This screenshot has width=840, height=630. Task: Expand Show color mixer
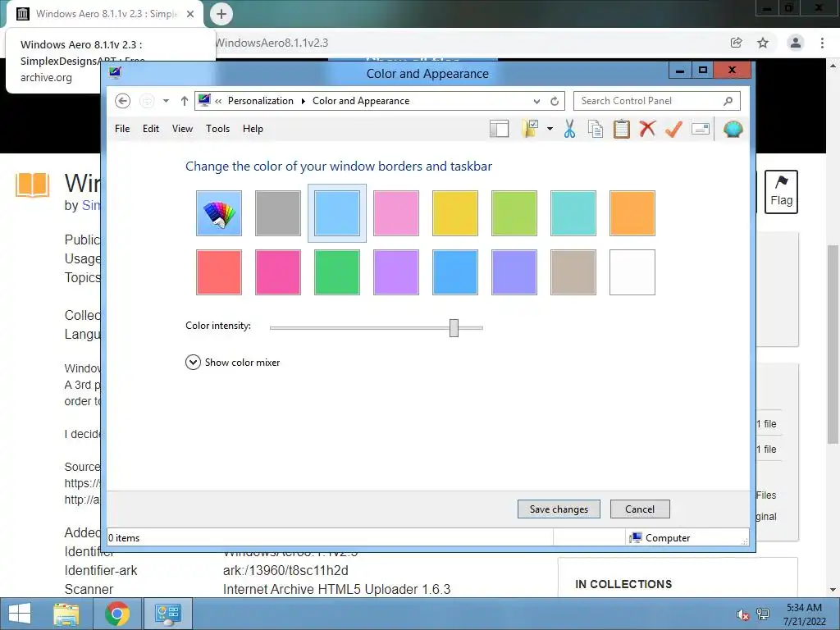[x=232, y=363]
